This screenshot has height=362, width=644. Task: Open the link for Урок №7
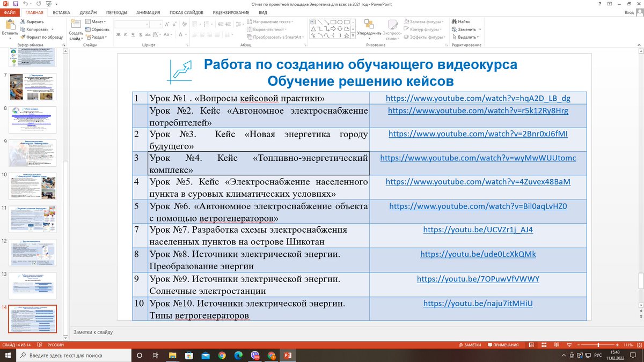pyautogui.click(x=477, y=228)
